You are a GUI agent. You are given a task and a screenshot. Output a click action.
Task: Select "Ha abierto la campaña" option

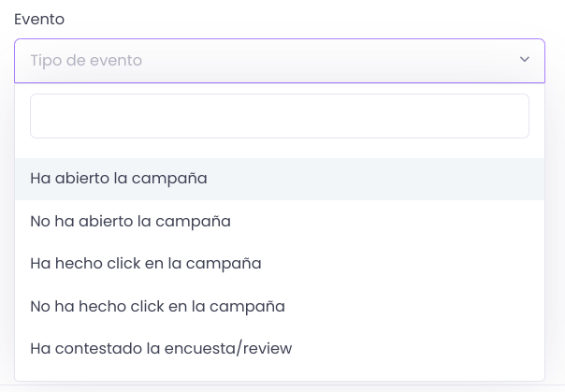pyautogui.click(x=280, y=179)
